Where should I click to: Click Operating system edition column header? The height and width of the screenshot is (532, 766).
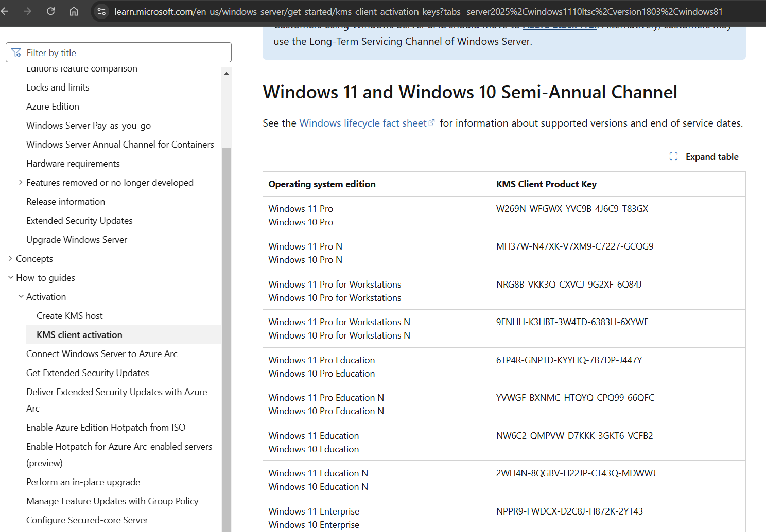pyautogui.click(x=322, y=184)
